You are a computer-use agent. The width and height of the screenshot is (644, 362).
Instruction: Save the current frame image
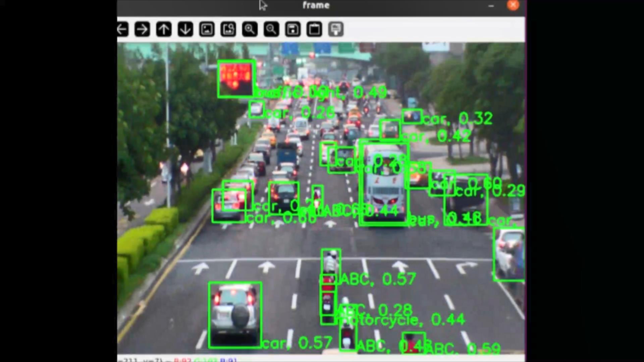pyautogui.click(x=293, y=29)
